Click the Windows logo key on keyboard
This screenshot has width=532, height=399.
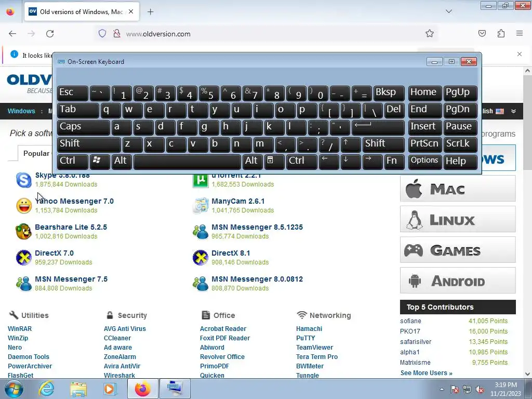pyautogui.click(x=99, y=161)
